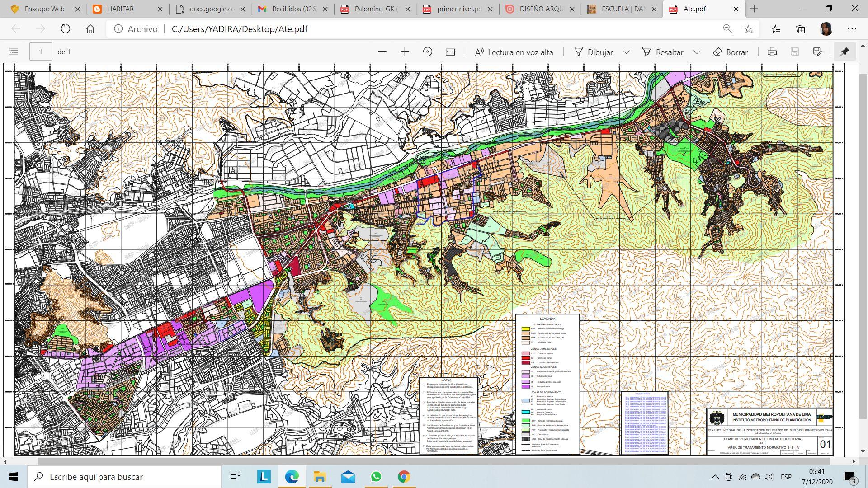Print the PDF document
Image resolution: width=868 pixels, height=488 pixels.
point(772,52)
